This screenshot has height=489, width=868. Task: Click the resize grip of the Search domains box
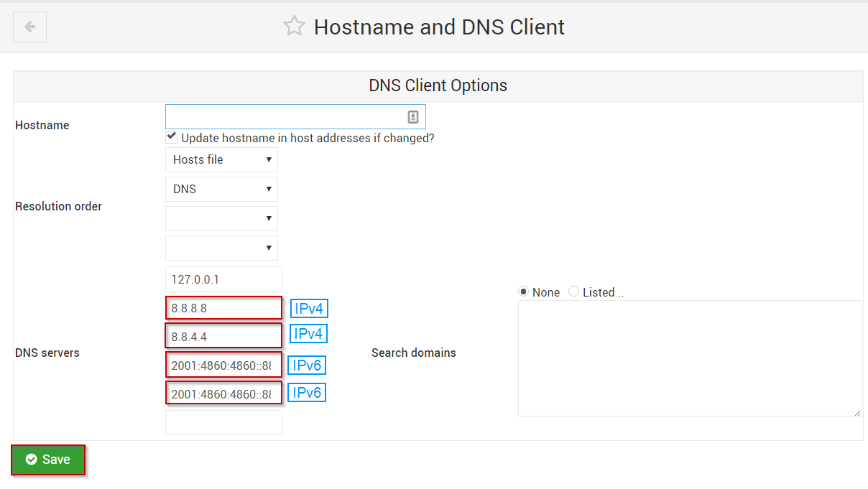[857, 412]
